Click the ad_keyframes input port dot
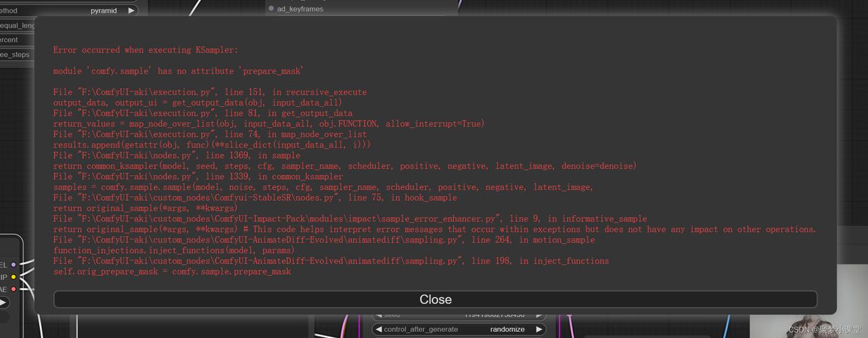This screenshot has height=338, width=868. [271, 9]
